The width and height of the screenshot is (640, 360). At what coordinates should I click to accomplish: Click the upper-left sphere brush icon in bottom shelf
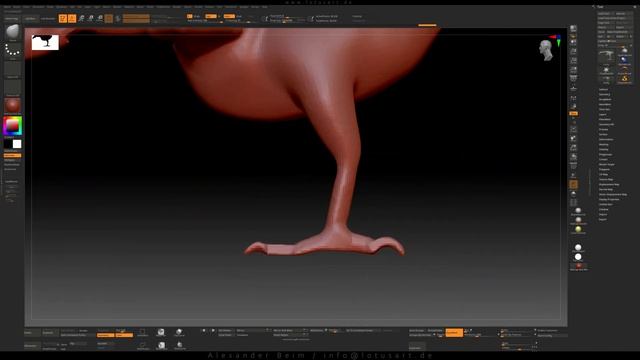point(161,332)
